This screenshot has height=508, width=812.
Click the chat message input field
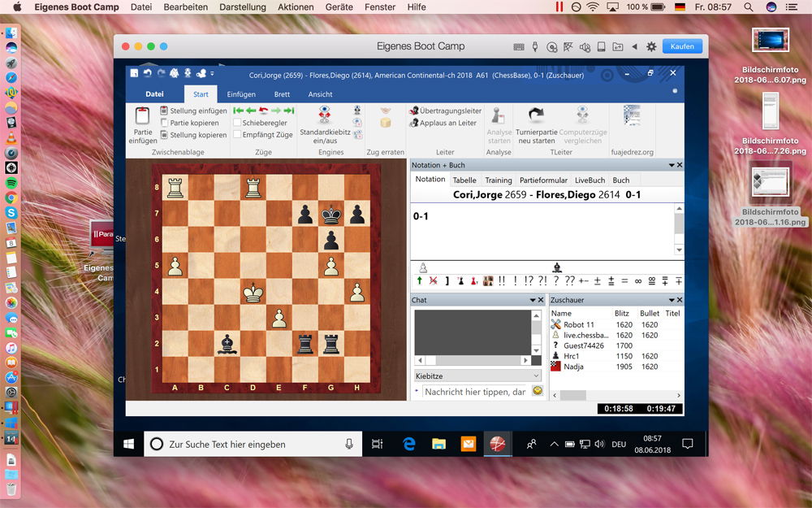coord(475,392)
